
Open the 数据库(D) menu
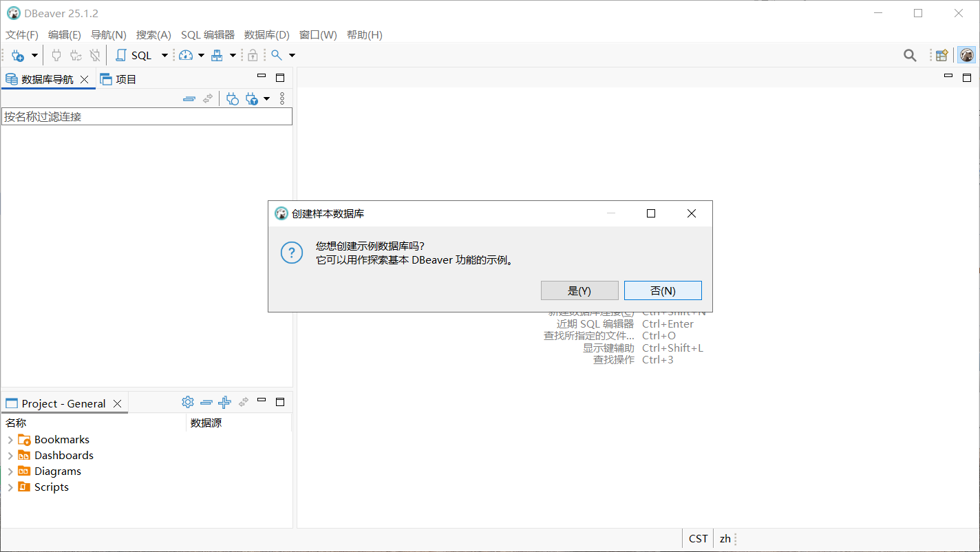(267, 34)
